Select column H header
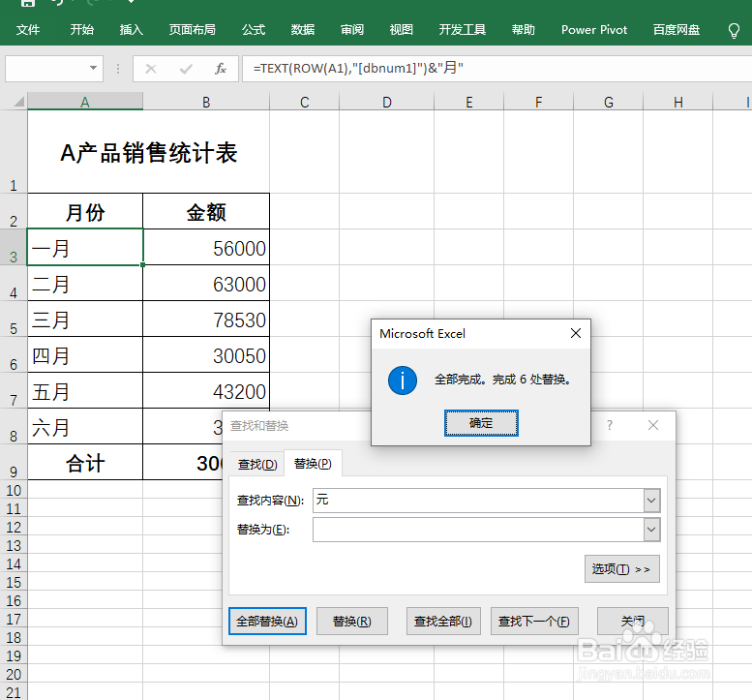This screenshot has height=700, width=752. [677, 102]
